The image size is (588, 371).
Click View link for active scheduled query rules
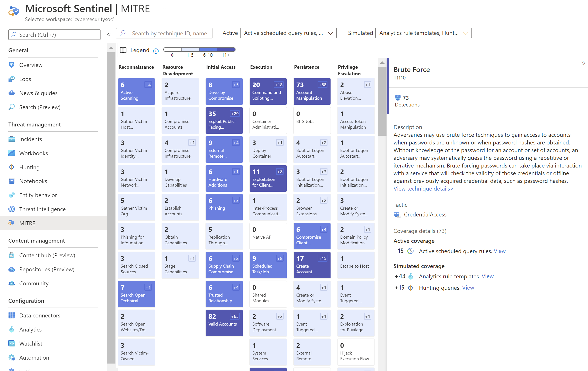tap(499, 251)
